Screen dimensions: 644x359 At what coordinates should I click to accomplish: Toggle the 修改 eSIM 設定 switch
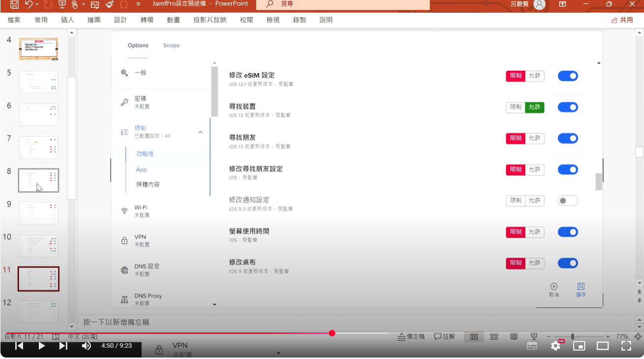tap(568, 76)
